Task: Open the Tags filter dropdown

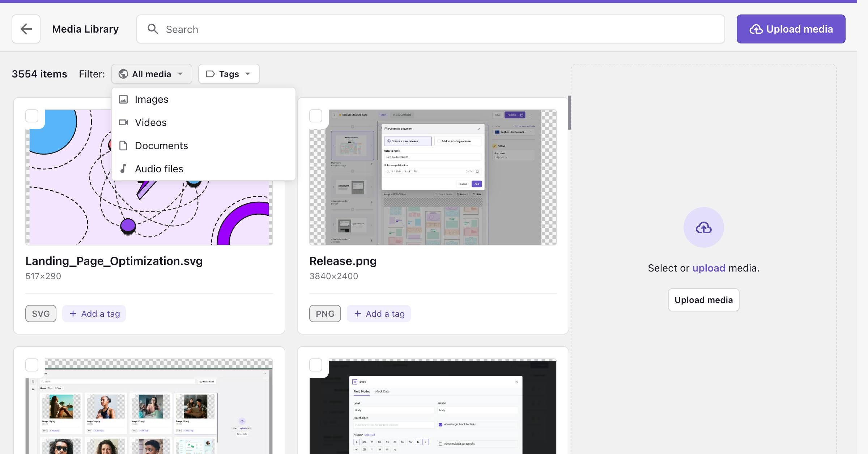Action: pyautogui.click(x=229, y=74)
